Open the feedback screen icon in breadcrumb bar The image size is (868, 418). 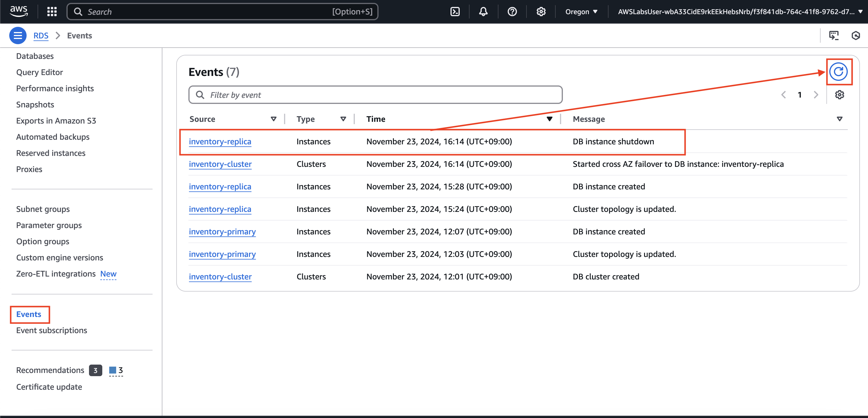[834, 36]
